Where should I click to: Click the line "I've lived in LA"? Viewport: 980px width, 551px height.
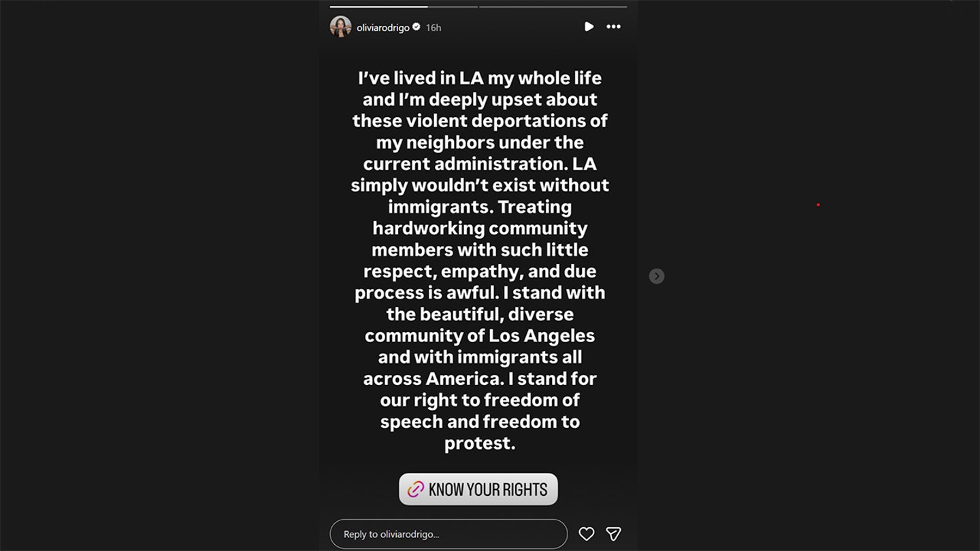[480, 78]
